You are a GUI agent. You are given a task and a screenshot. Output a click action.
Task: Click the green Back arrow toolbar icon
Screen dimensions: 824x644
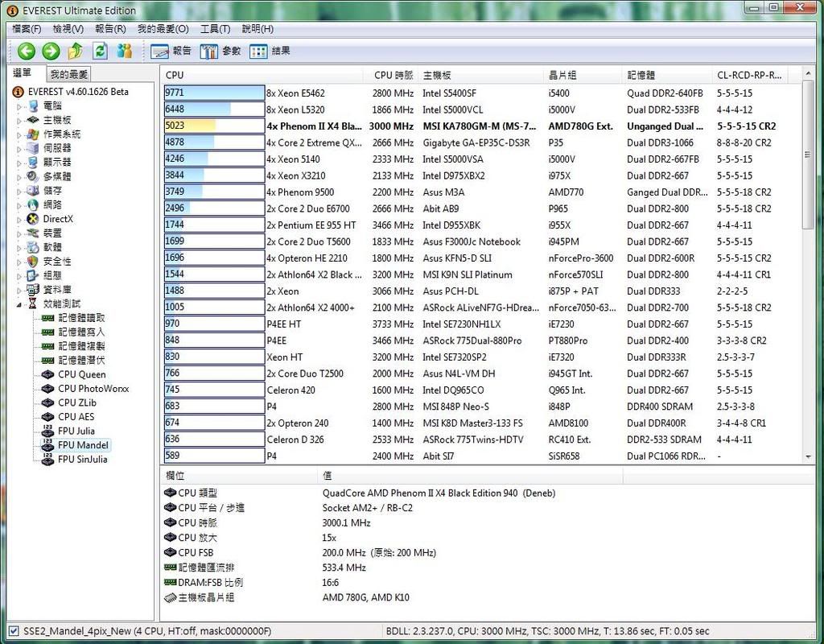[27, 51]
